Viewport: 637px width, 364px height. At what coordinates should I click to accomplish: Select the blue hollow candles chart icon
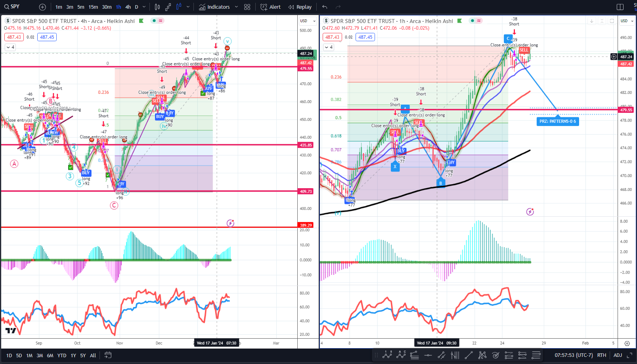[x=179, y=7]
